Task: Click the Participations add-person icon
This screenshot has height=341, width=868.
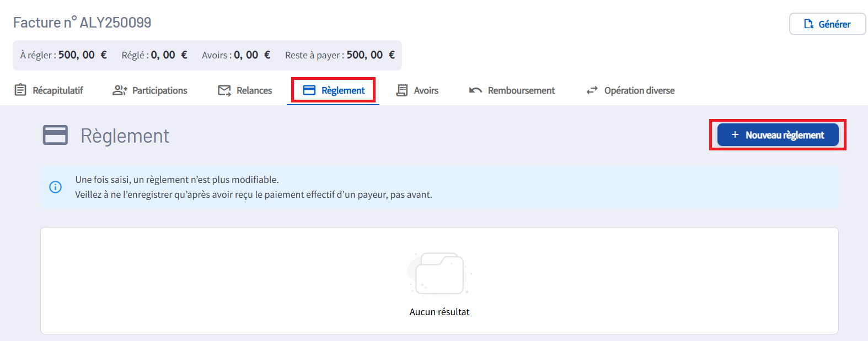Action: 120,90
